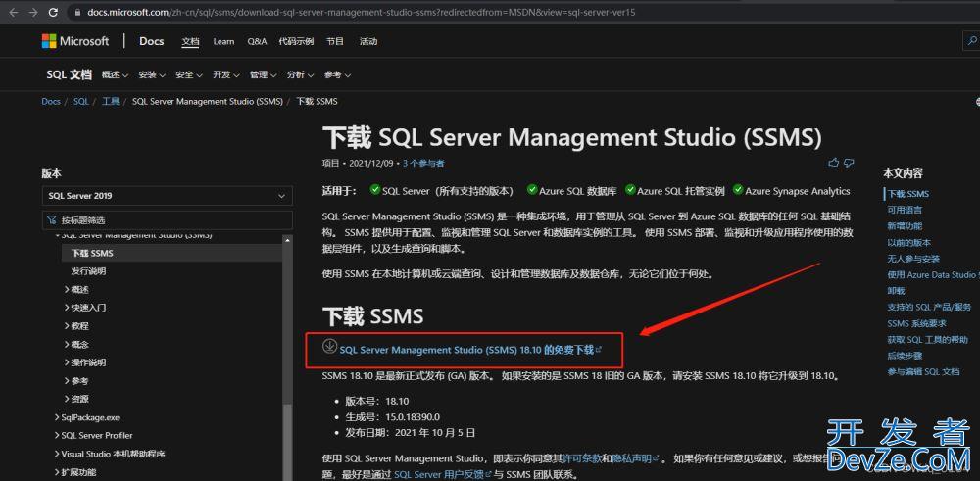Click the thumbs-down feedback icon
The image size is (980, 481).
coord(848,163)
